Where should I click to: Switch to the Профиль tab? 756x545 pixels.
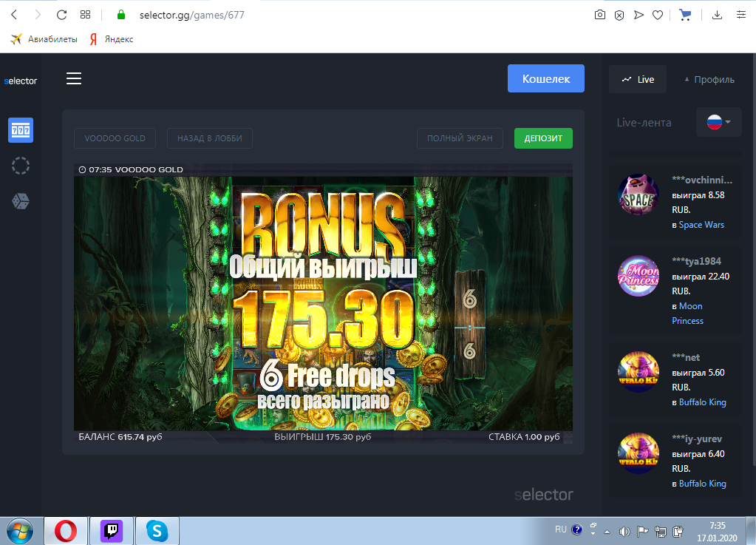(709, 80)
